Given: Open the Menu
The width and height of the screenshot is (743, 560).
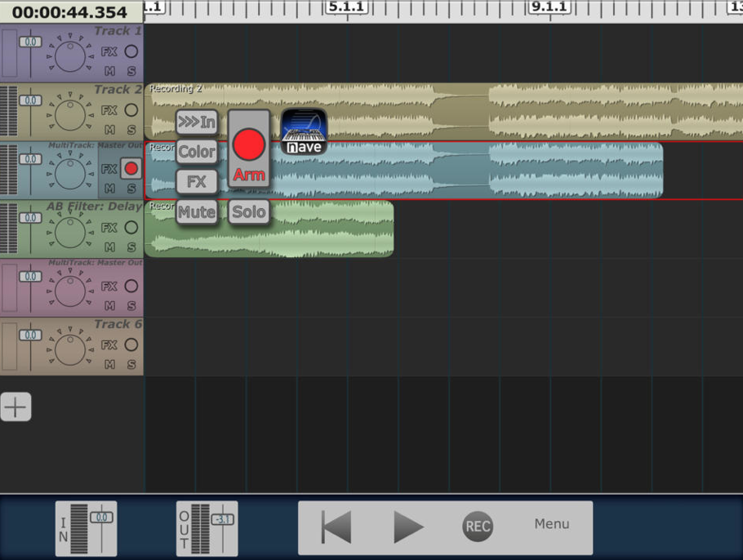Looking at the screenshot, I should point(552,524).
